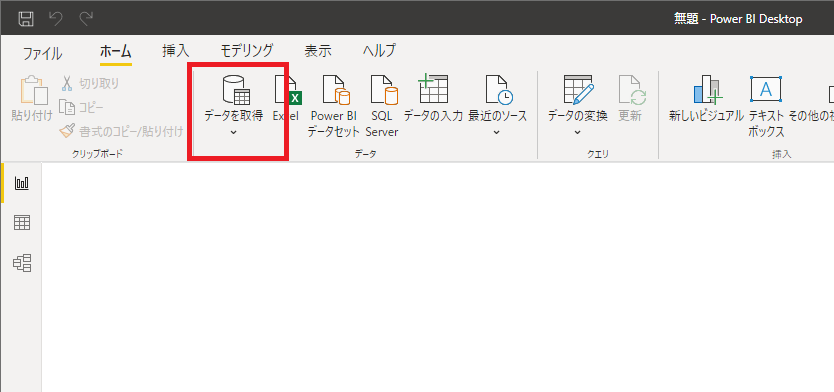Open the Report view in sidebar

22,184
